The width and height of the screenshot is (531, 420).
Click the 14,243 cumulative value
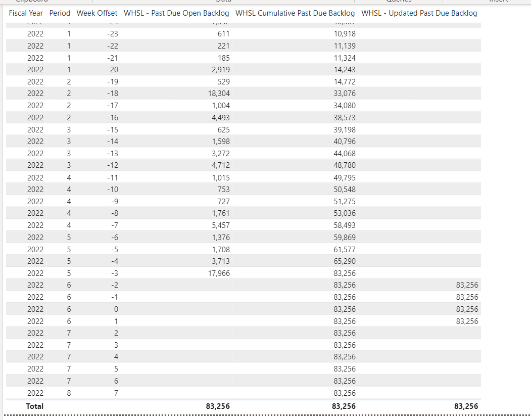[x=345, y=70]
